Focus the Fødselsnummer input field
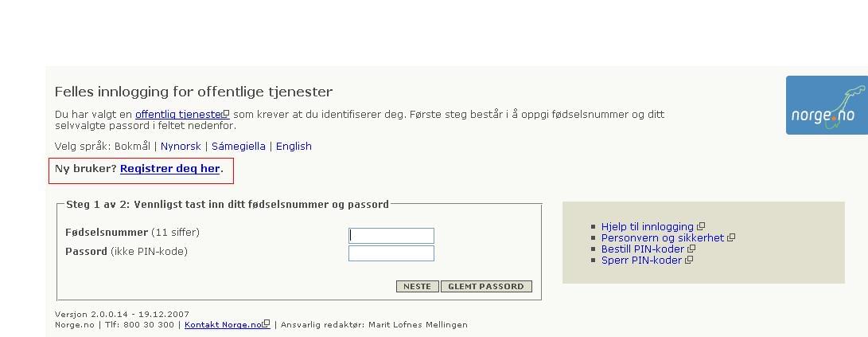 click(x=391, y=236)
